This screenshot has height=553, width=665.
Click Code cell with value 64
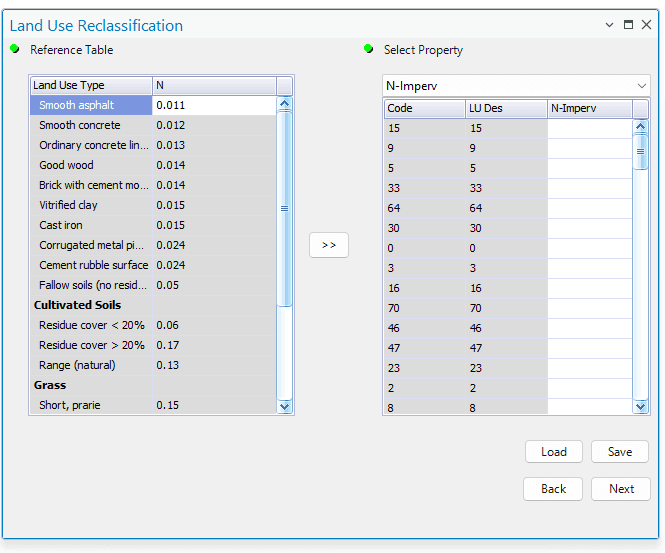[425, 208]
